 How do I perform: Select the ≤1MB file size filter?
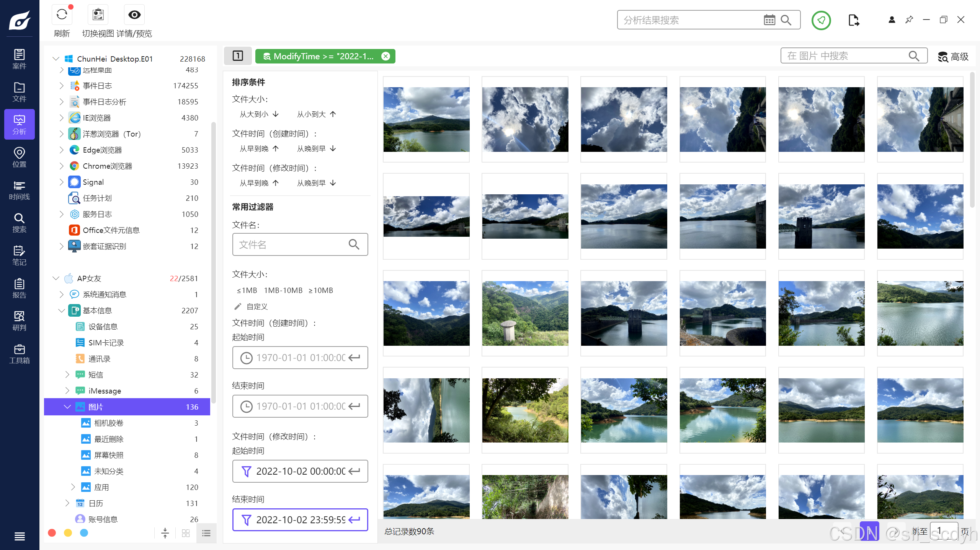(x=247, y=290)
